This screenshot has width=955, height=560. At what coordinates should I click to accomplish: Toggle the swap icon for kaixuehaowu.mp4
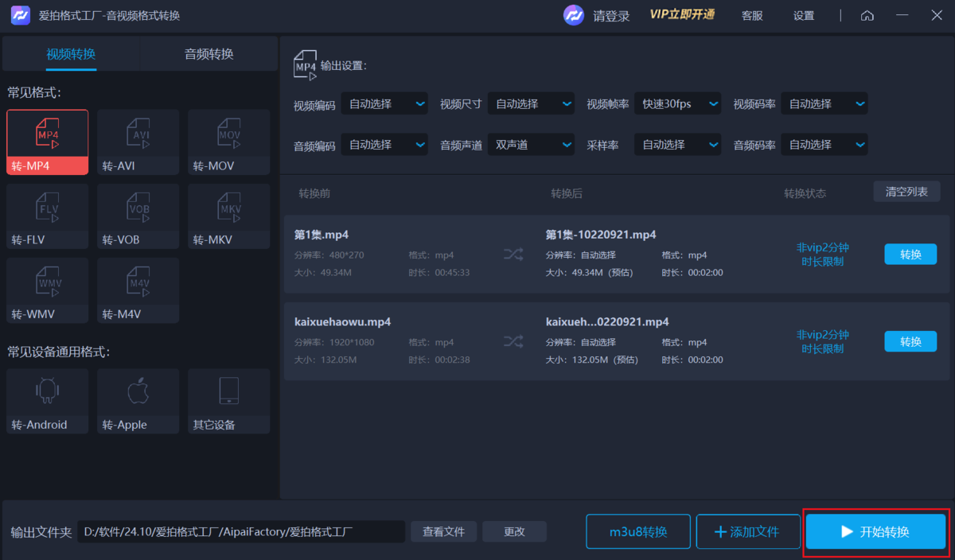point(513,340)
